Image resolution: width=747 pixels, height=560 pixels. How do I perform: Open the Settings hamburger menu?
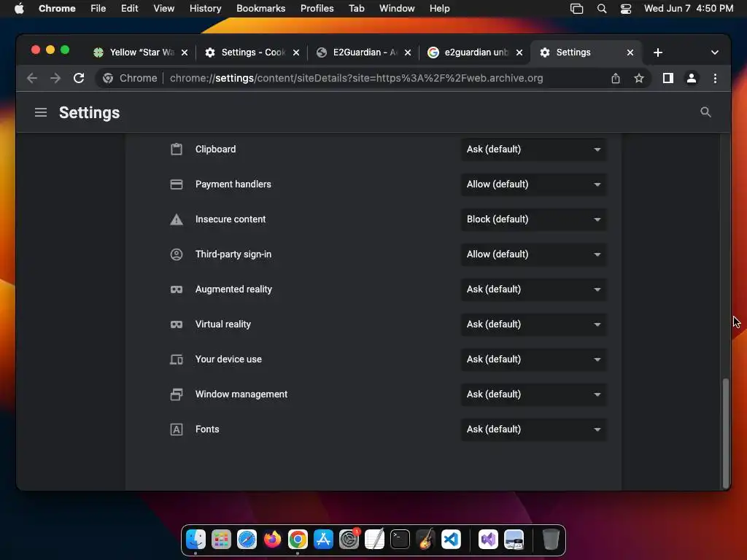point(41,112)
